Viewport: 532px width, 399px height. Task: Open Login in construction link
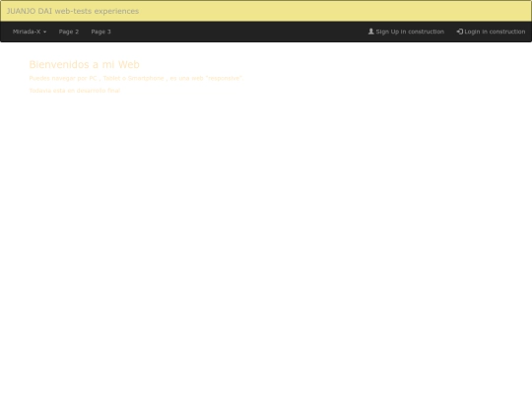[x=491, y=32]
